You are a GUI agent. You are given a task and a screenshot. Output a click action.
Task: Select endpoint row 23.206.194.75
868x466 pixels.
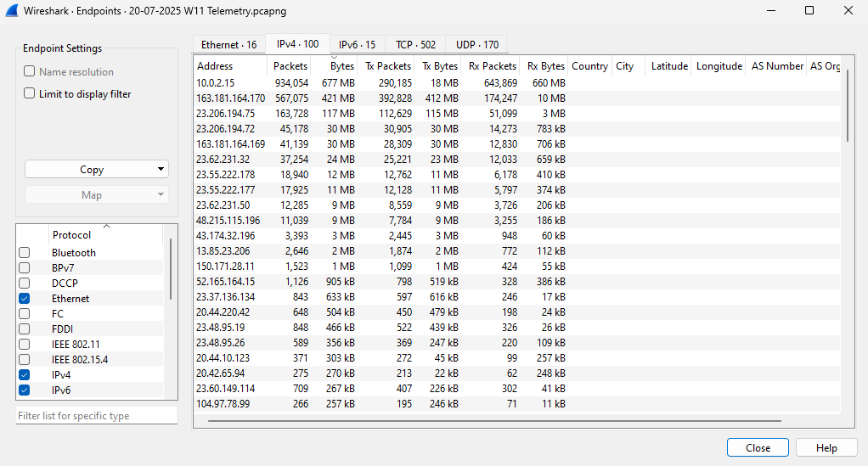[x=516, y=114]
